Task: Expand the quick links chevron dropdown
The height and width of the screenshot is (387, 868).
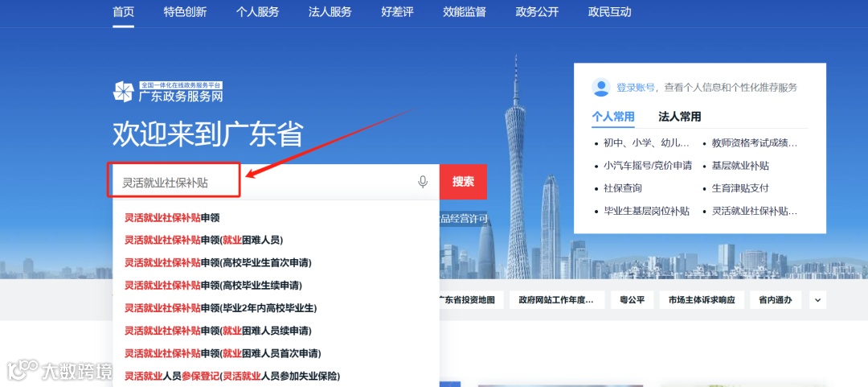Action: [817, 300]
